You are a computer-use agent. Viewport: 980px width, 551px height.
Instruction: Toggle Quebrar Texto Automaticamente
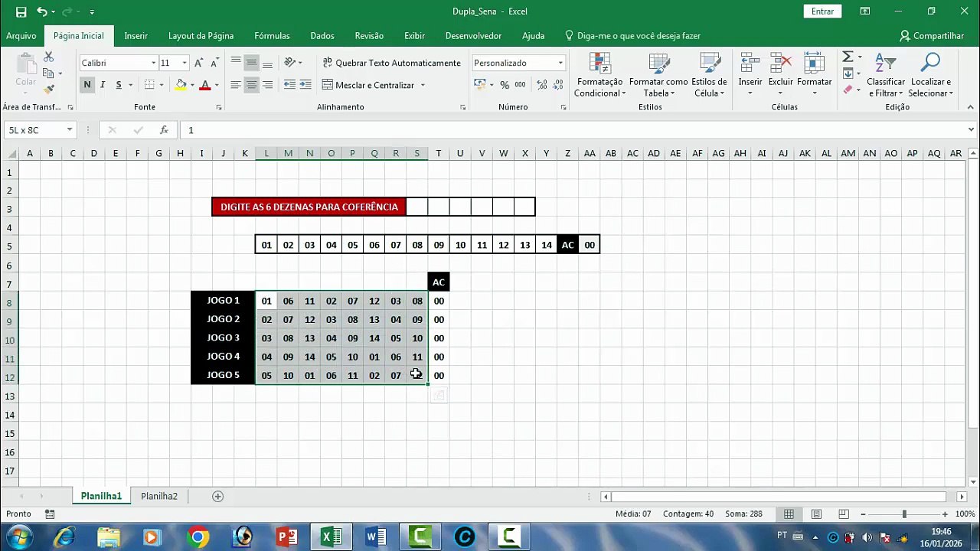click(392, 63)
